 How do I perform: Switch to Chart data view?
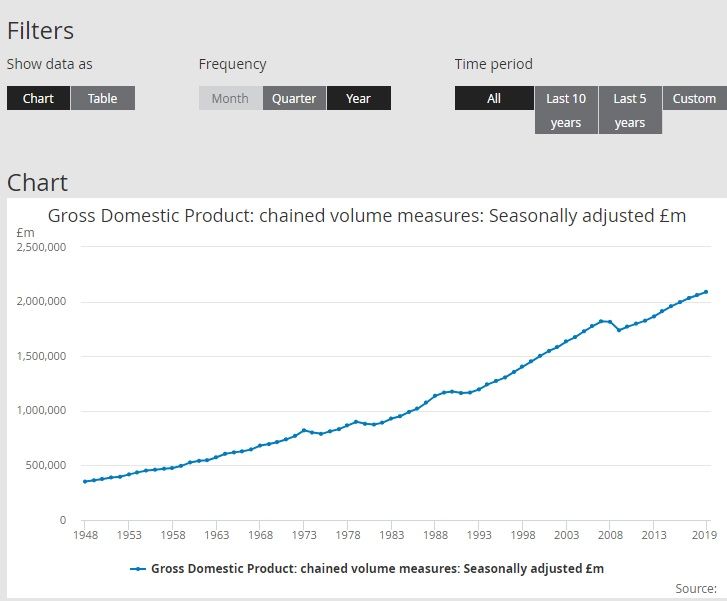[x=38, y=98]
